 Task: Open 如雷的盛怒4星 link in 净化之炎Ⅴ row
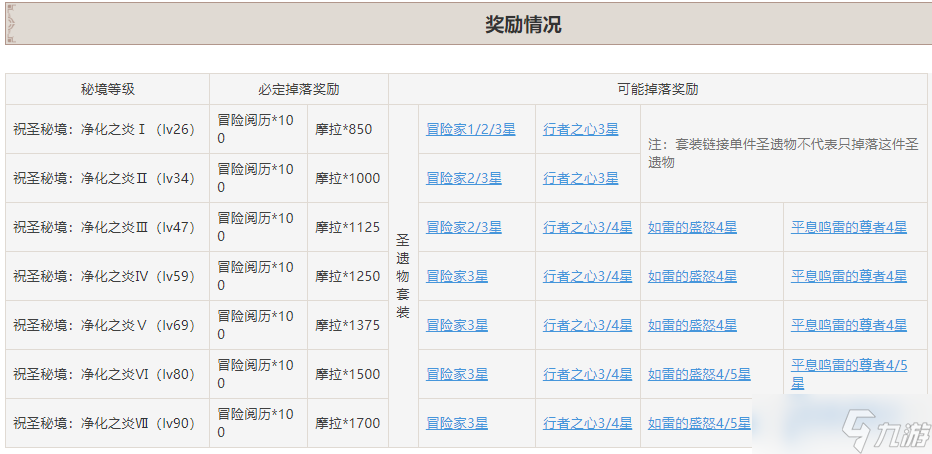(692, 325)
